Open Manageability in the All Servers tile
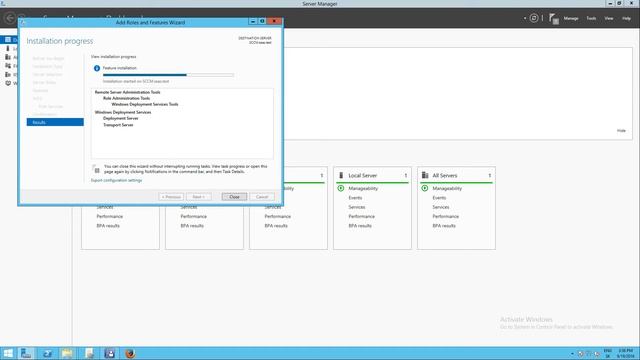Screen dimensions: 640x360 click(x=447, y=189)
